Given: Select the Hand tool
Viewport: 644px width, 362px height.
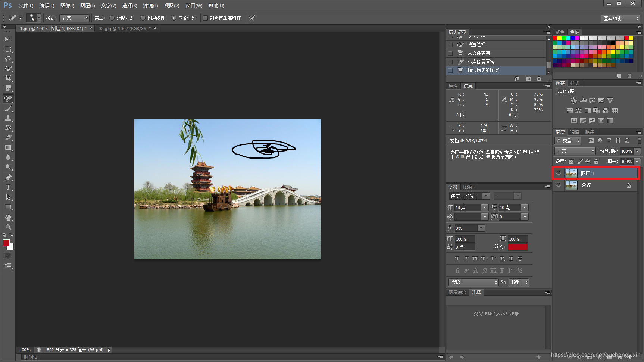Looking at the screenshot, I should pos(8,218).
